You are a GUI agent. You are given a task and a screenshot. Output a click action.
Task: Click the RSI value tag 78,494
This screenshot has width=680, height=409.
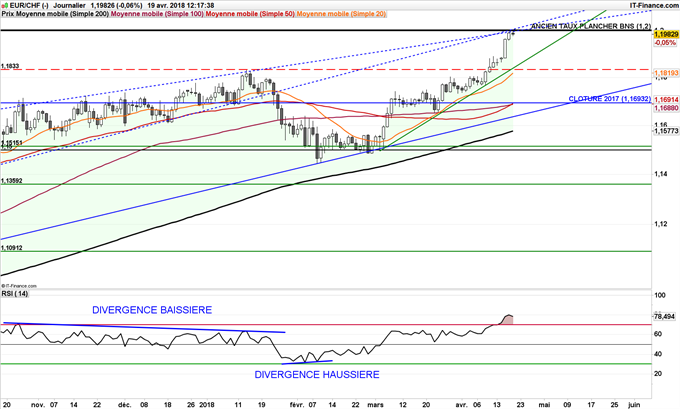coord(664,317)
